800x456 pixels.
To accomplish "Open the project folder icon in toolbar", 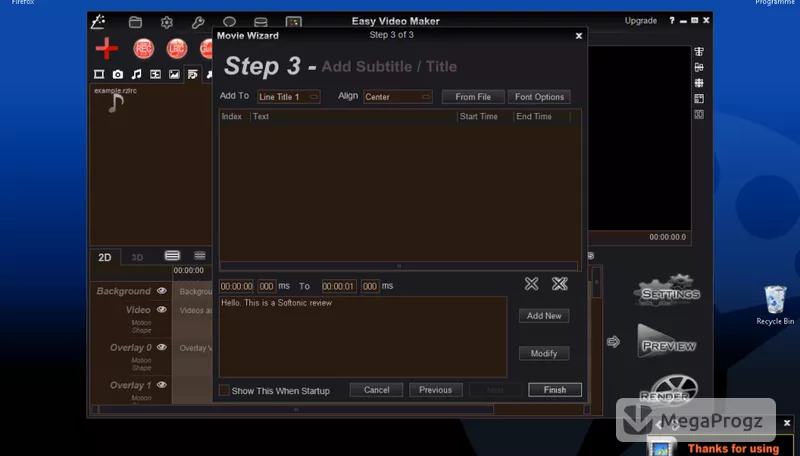I will click(135, 22).
